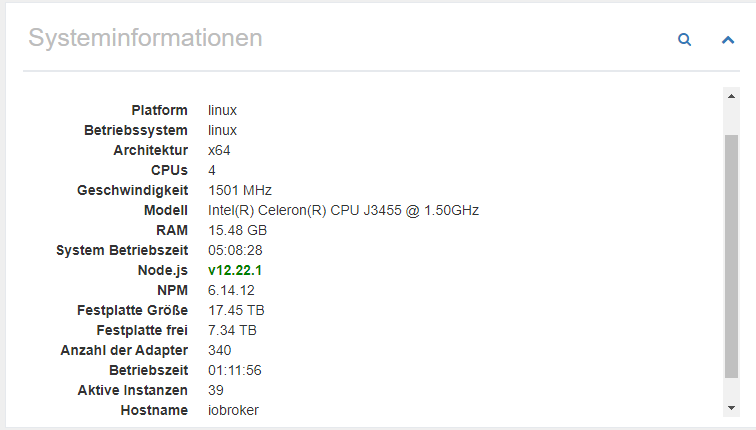Viewport: 756px width, 430px height.
Task: Click the scrollbar up arrow
Action: coord(731,96)
